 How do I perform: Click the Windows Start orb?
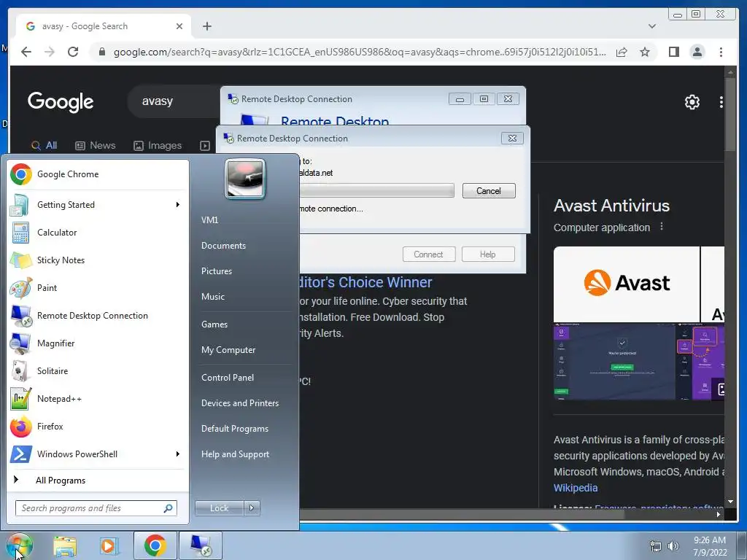[x=19, y=545]
